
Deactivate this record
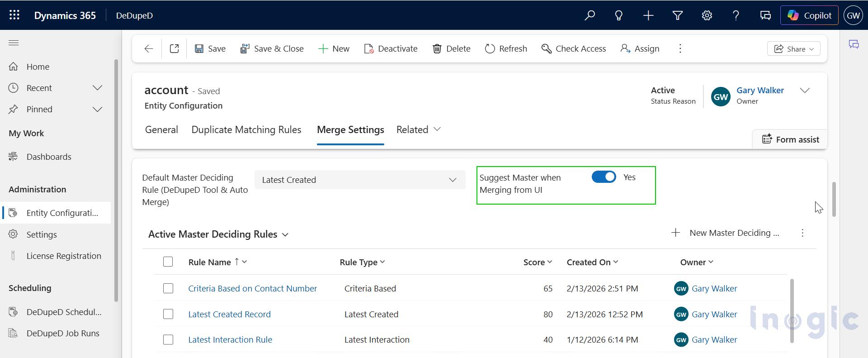[391, 48]
